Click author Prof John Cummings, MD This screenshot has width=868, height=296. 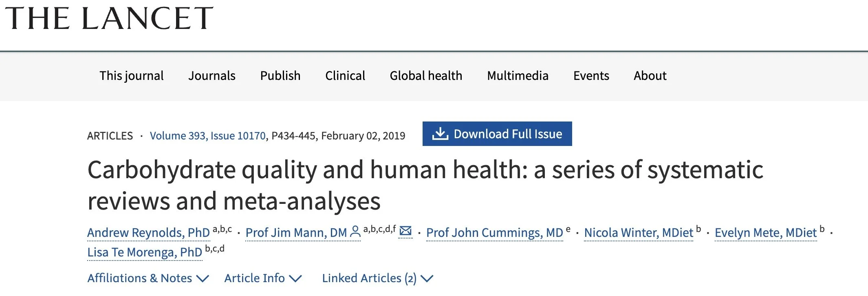(495, 232)
